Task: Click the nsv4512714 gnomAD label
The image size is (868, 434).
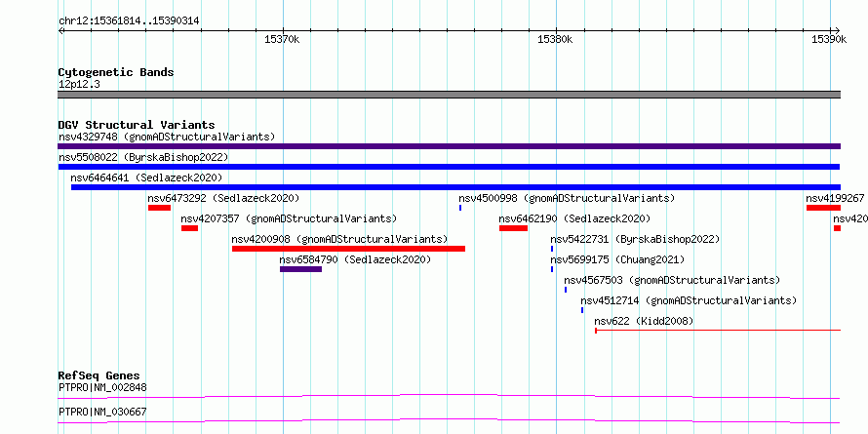Action: [689, 300]
